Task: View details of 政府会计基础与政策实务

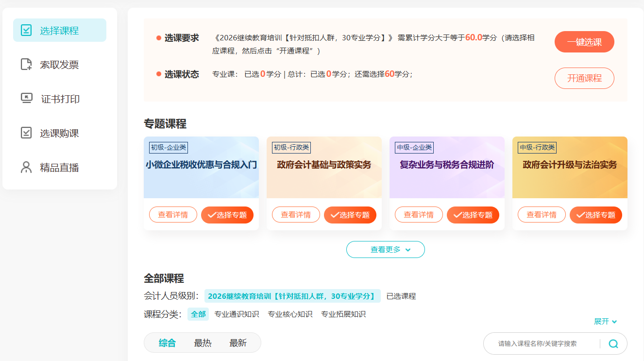Action: coord(296,215)
